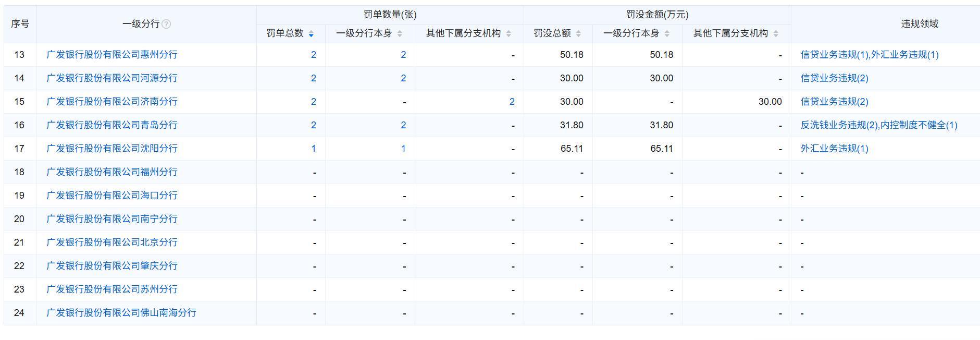The width and height of the screenshot is (980, 340).
Task: Sort 一级分行本身 under 罚没金额
Action: (x=667, y=34)
